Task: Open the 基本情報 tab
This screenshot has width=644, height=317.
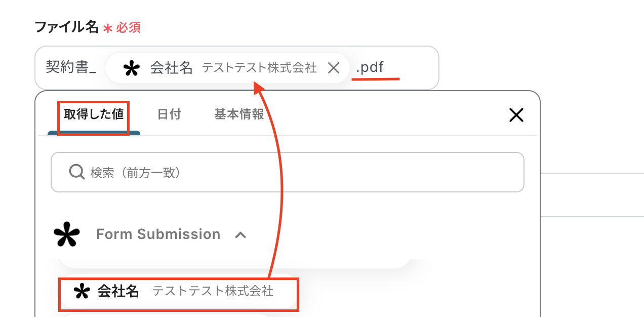Action: coord(238,114)
